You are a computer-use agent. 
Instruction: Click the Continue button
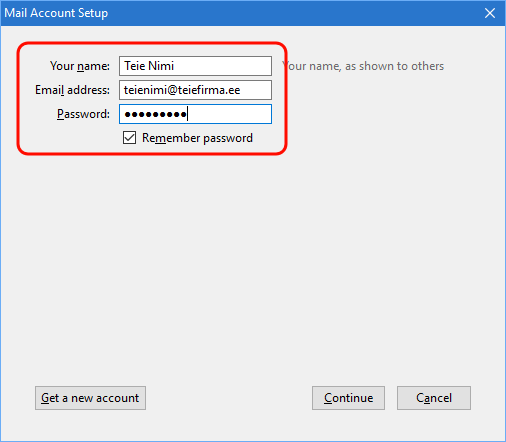[348, 398]
